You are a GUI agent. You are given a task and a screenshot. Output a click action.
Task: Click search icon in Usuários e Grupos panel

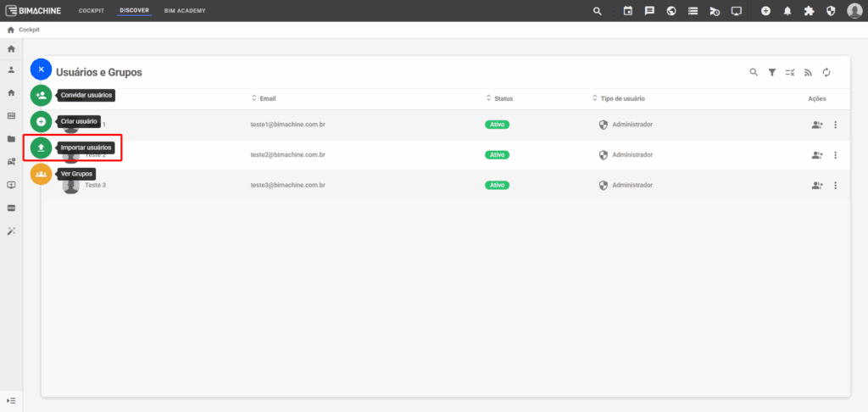754,73
